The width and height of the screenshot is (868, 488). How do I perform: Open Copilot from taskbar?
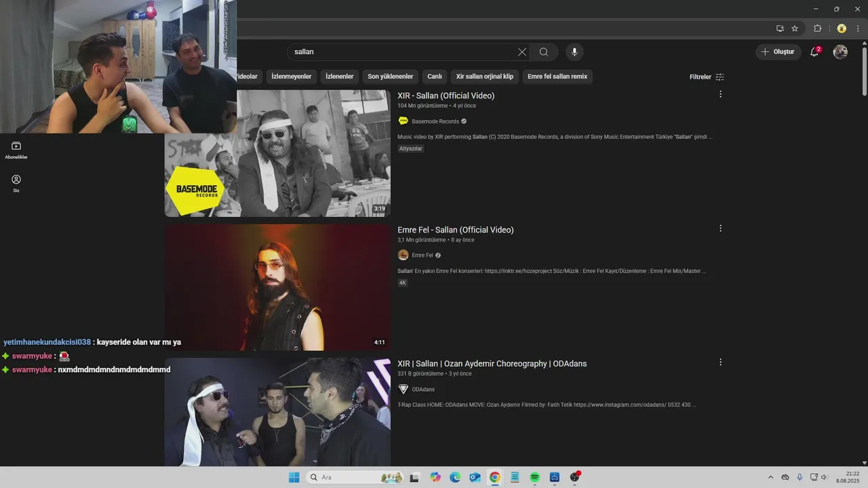coord(435,477)
